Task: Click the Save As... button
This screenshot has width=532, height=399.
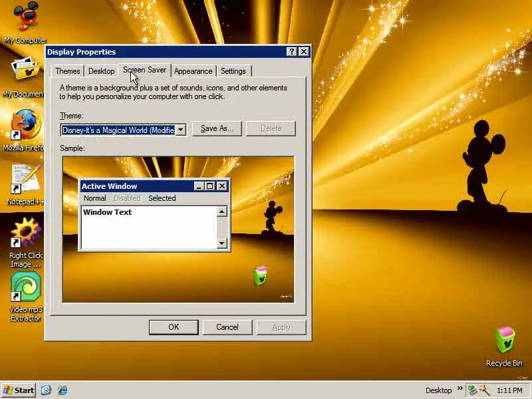Action: (x=217, y=128)
